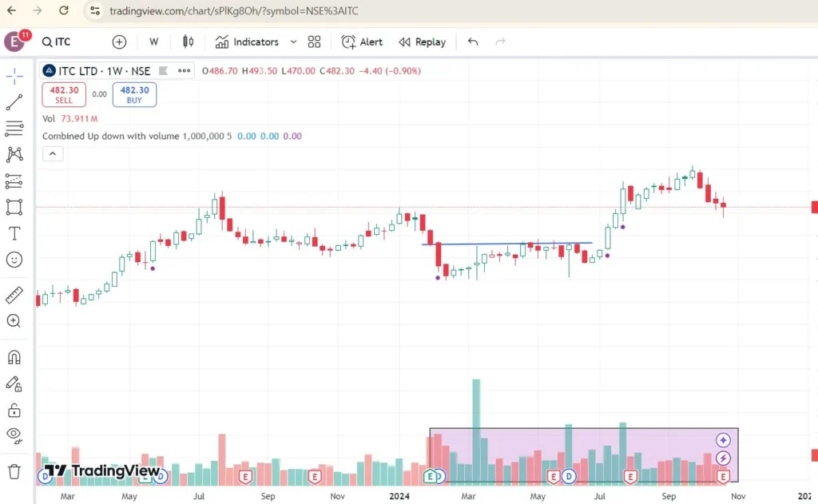818x504 pixels.
Task: Hide all drawings with eye icon
Action: pyautogui.click(x=14, y=435)
